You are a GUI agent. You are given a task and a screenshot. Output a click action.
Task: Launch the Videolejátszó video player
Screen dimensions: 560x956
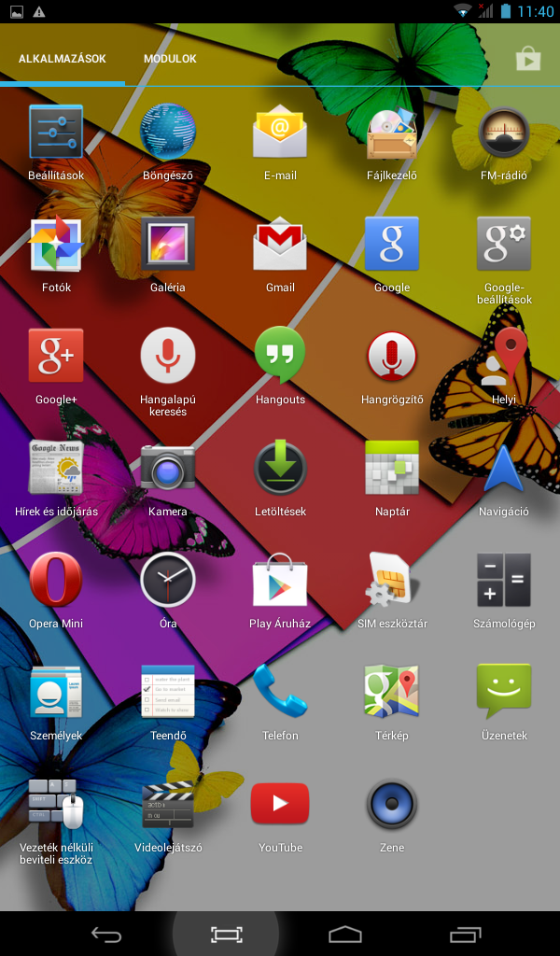[168, 804]
